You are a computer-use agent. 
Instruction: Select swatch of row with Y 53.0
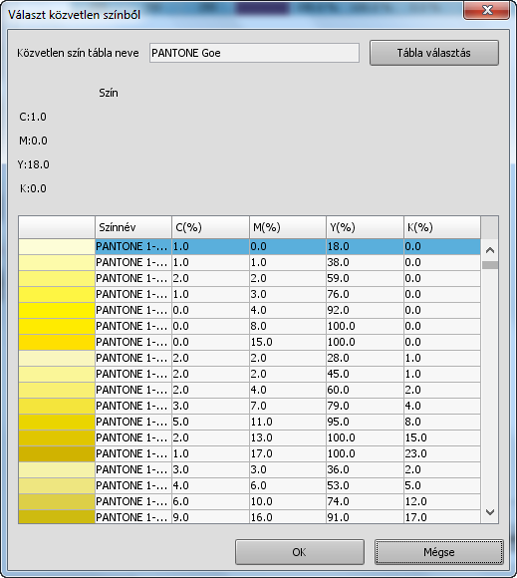coord(57,485)
